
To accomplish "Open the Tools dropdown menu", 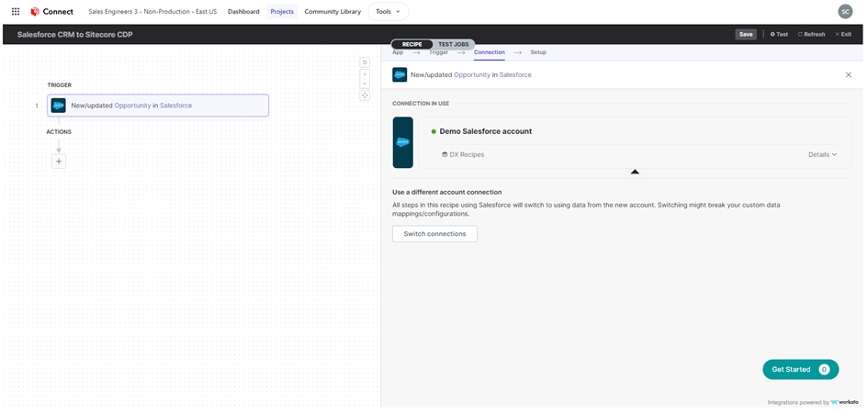I will [x=388, y=11].
